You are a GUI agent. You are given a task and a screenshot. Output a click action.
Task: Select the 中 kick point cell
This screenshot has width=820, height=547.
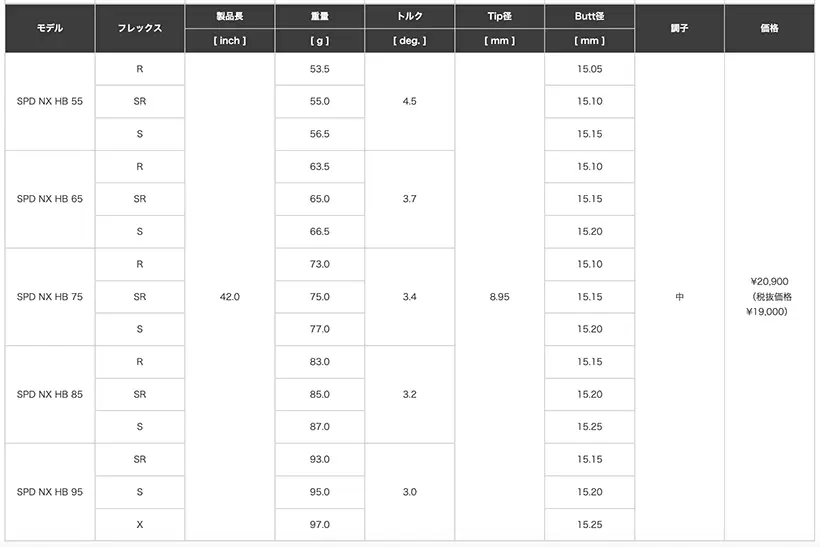679,297
